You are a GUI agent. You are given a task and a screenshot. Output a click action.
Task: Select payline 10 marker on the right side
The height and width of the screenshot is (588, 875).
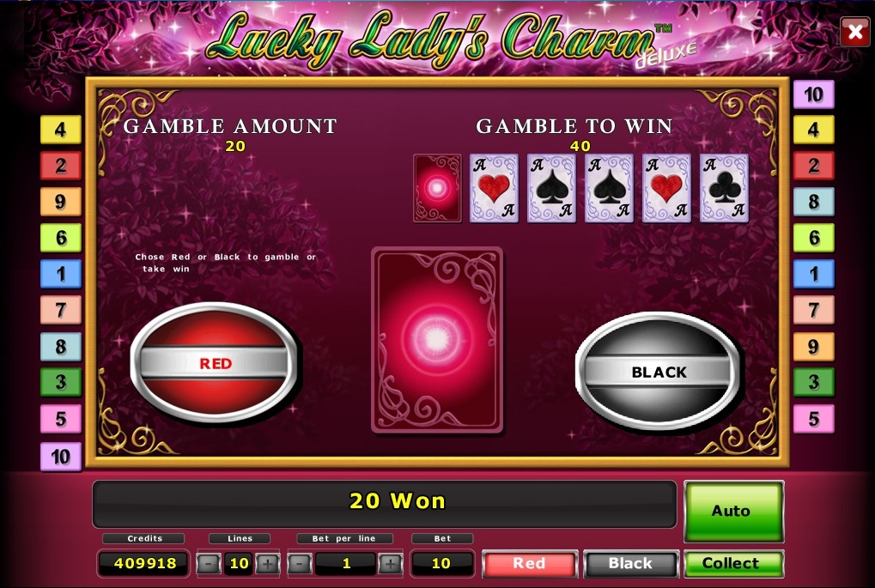tap(814, 94)
